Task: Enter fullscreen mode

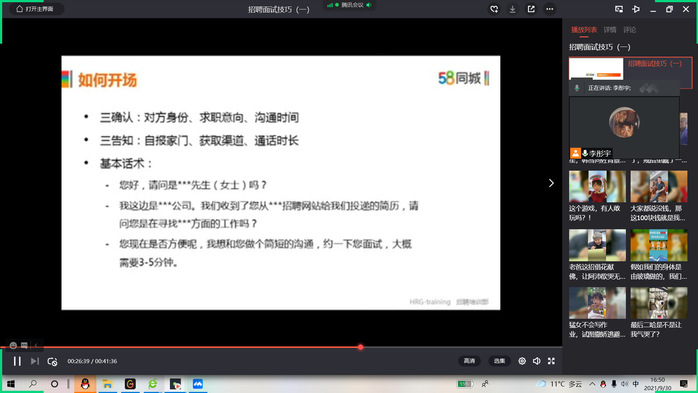Action: coord(551,361)
